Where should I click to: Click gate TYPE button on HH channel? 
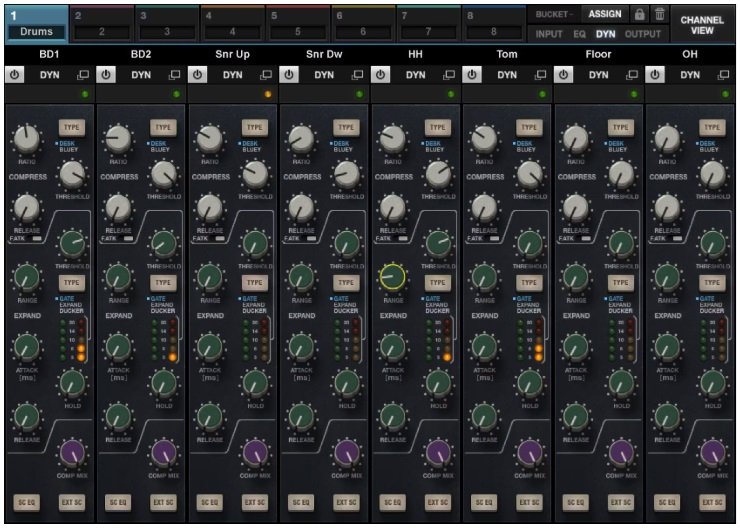tap(438, 283)
